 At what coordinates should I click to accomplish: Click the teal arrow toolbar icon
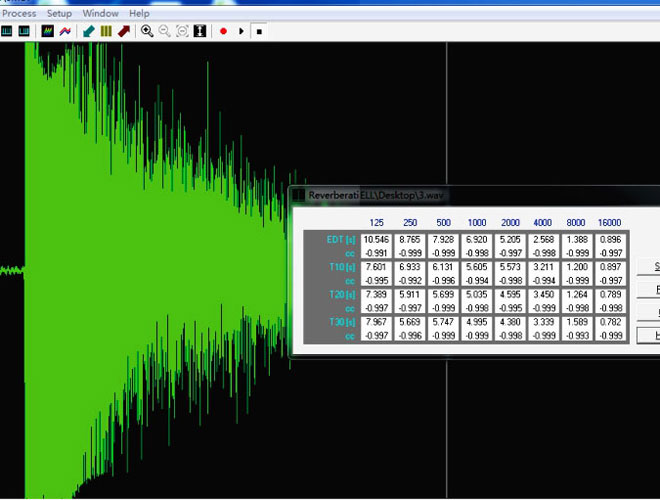tap(89, 31)
